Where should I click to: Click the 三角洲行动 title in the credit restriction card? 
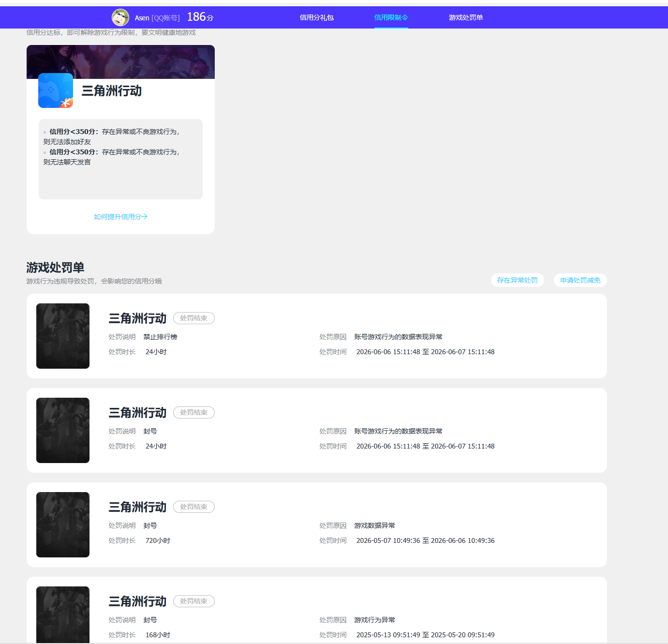tap(112, 91)
